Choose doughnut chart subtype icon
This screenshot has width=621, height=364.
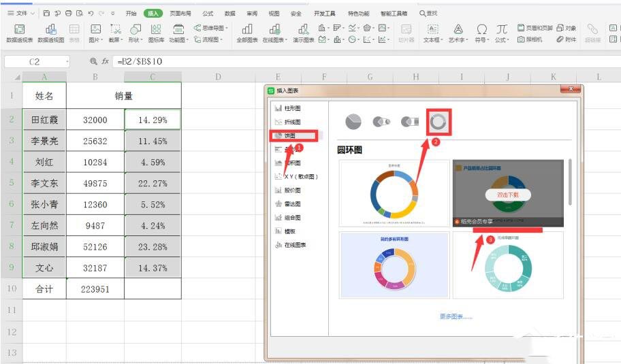(x=438, y=122)
